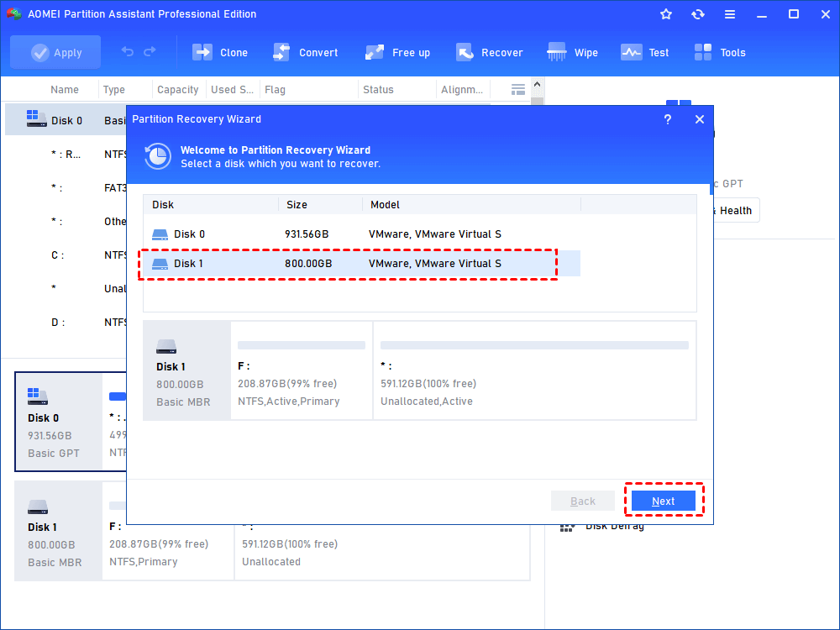
Task: Select Disk 1 panel in disk map
Action: click(59, 531)
